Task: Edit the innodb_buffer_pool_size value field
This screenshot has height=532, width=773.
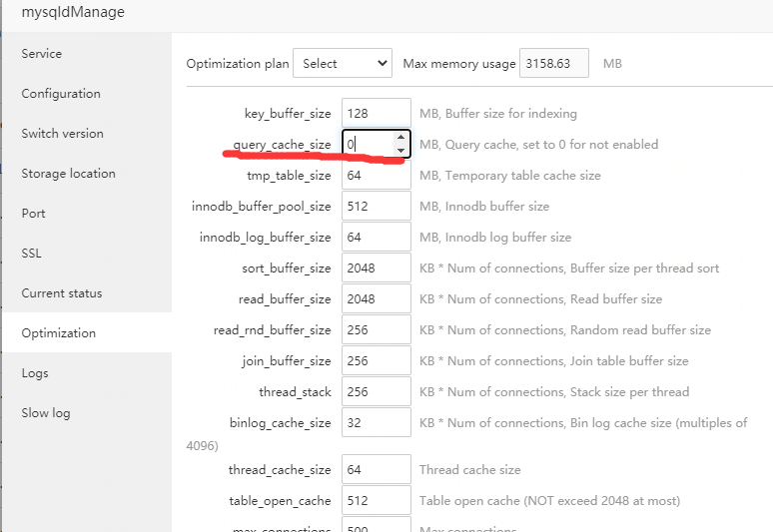Action: pyautogui.click(x=377, y=206)
